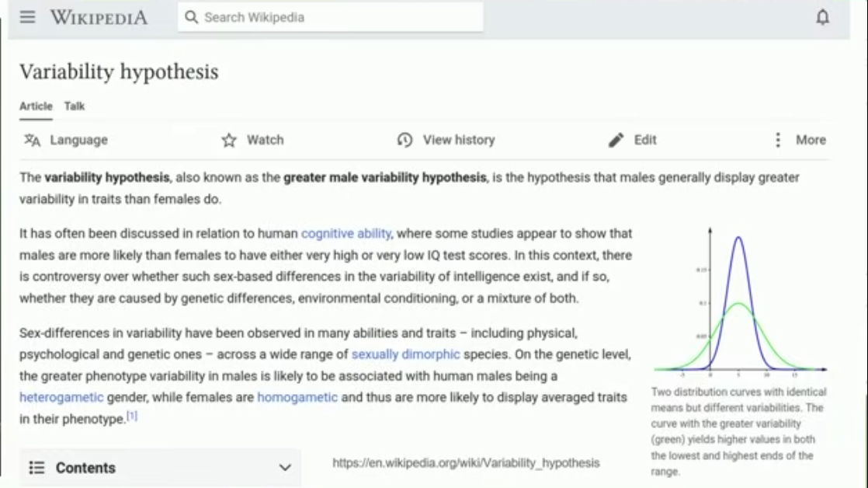Open the More options dots menu
Viewport: 868px width, 488px height.
778,140
